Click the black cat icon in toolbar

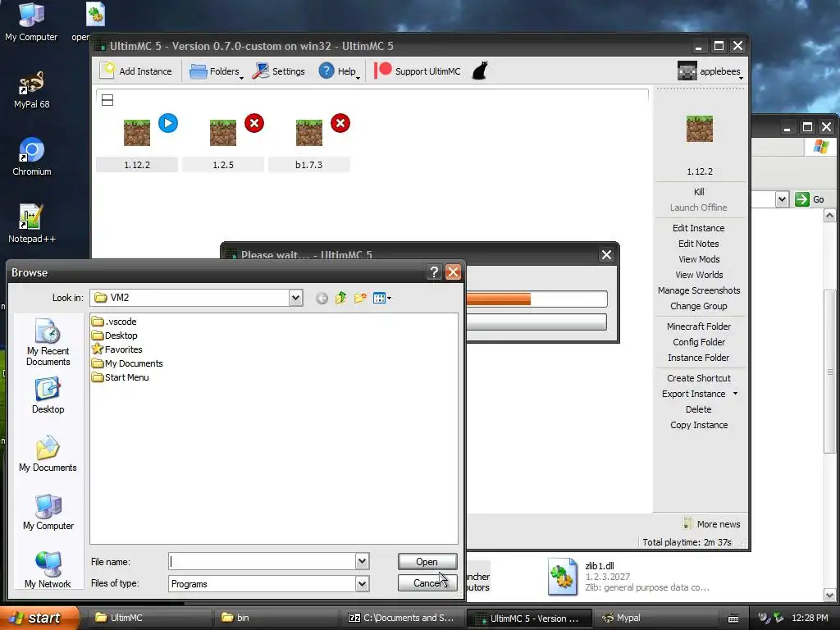[480, 71]
